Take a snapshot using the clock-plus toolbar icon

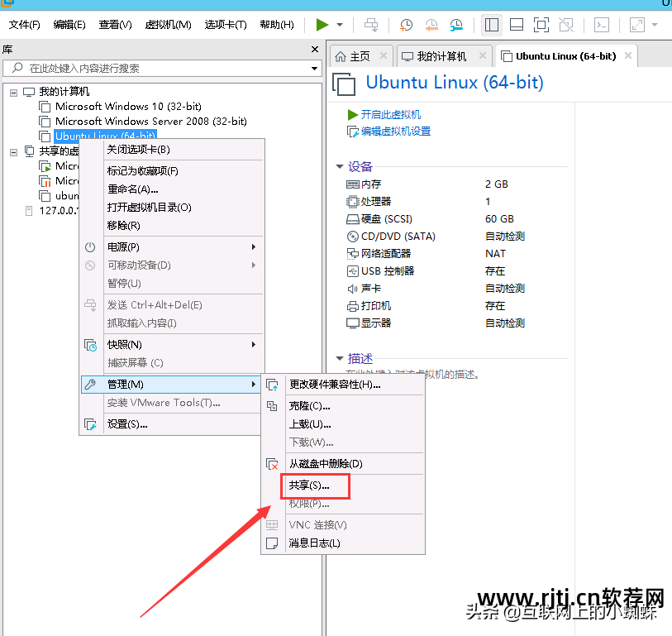[x=405, y=25]
